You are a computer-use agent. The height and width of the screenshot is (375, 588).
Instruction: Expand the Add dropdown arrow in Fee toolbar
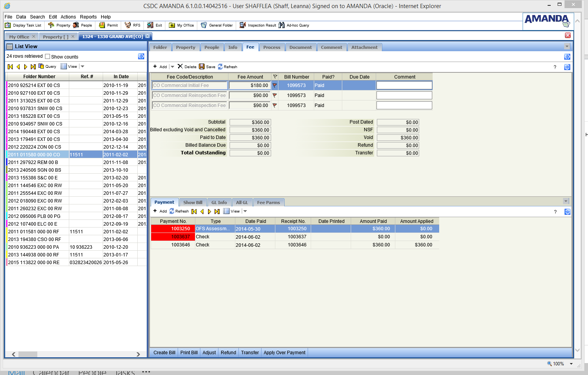point(172,67)
